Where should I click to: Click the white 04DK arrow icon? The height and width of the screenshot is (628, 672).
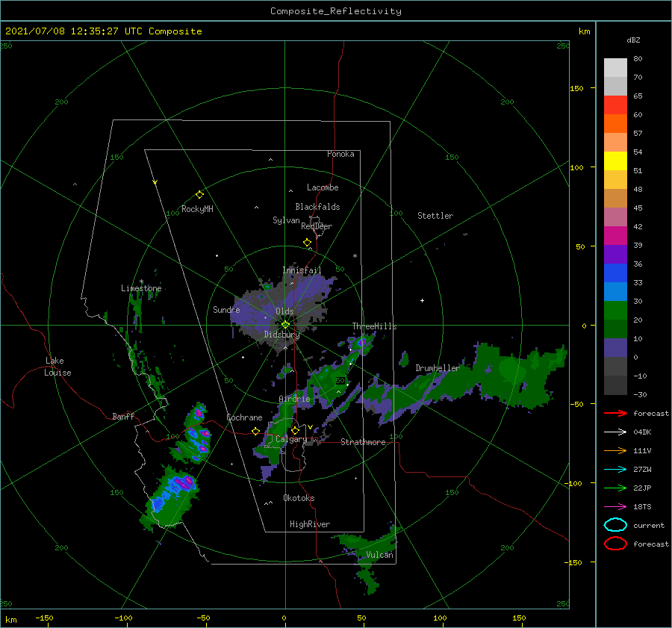click(615, 432)
